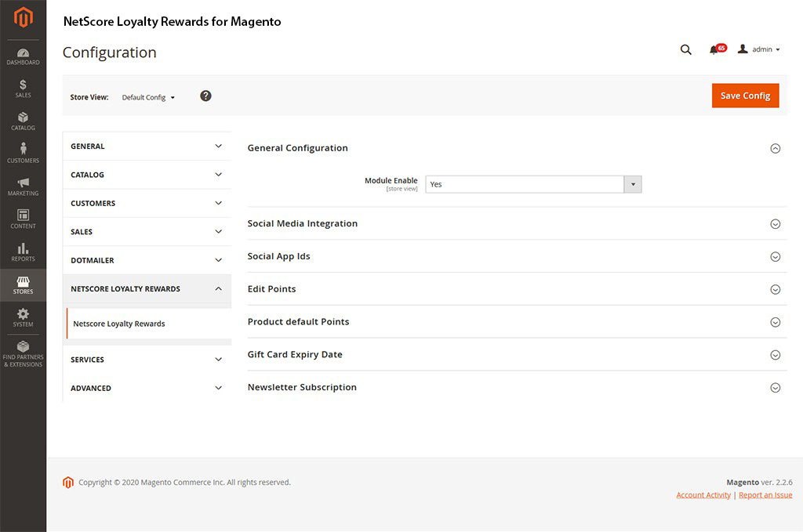Viewport: 803px width, 532px height.
Task: Click the notifications bell icon
Action: pos(714,49)
